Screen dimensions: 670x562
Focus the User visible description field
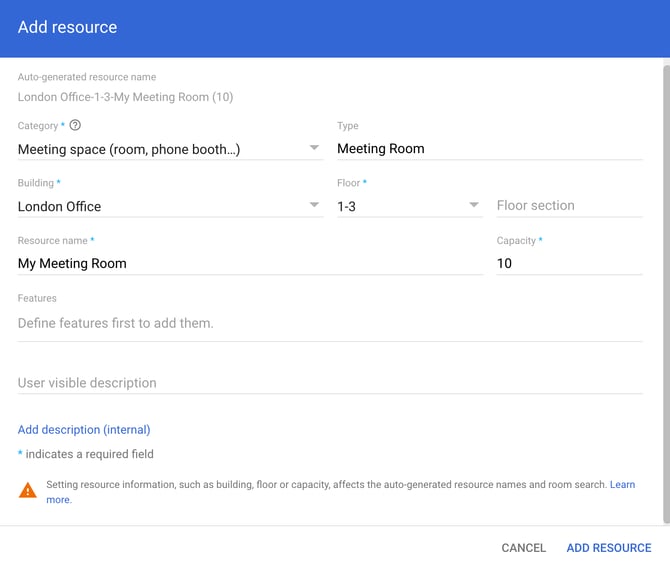329,383
